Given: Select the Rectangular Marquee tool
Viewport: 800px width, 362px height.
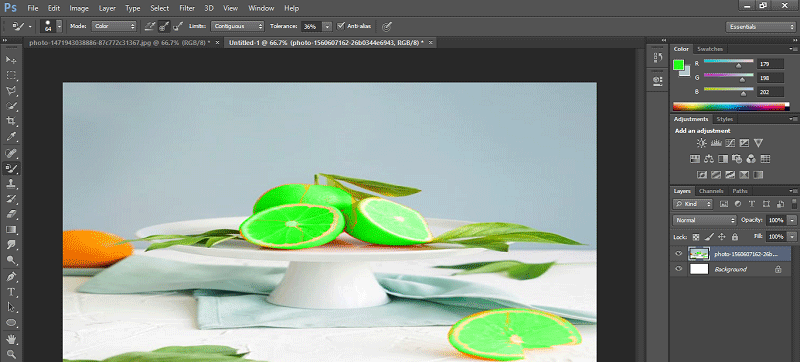Looking at the screenshot, I should click(11, 75).
